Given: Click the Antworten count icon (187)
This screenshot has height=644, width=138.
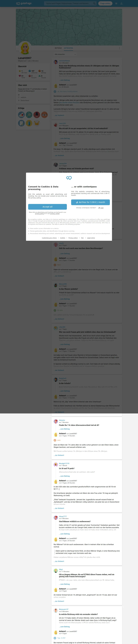Looking at the screenshot, I should pyautogui.click(x=30, y=71).
